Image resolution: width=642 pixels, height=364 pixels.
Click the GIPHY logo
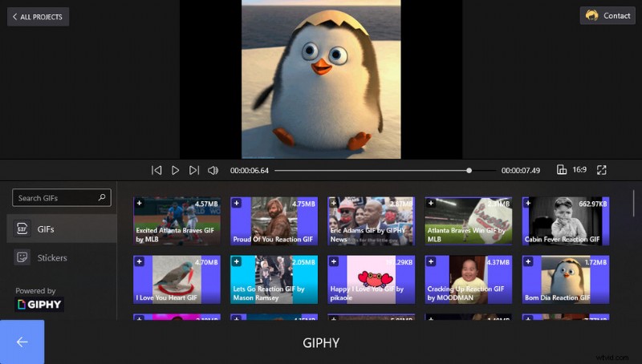[x=39, y=305]
